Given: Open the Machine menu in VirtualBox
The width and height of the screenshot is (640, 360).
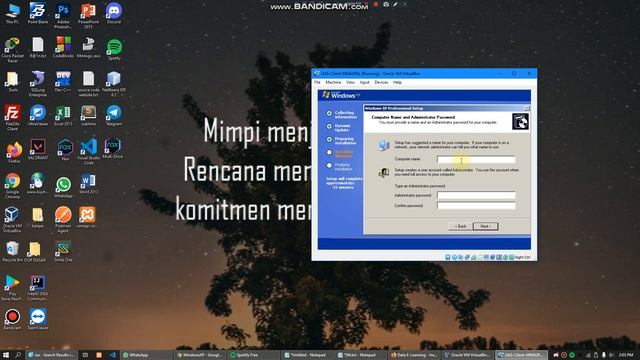Looking at the screenshot, I should [x=333, y=82].
